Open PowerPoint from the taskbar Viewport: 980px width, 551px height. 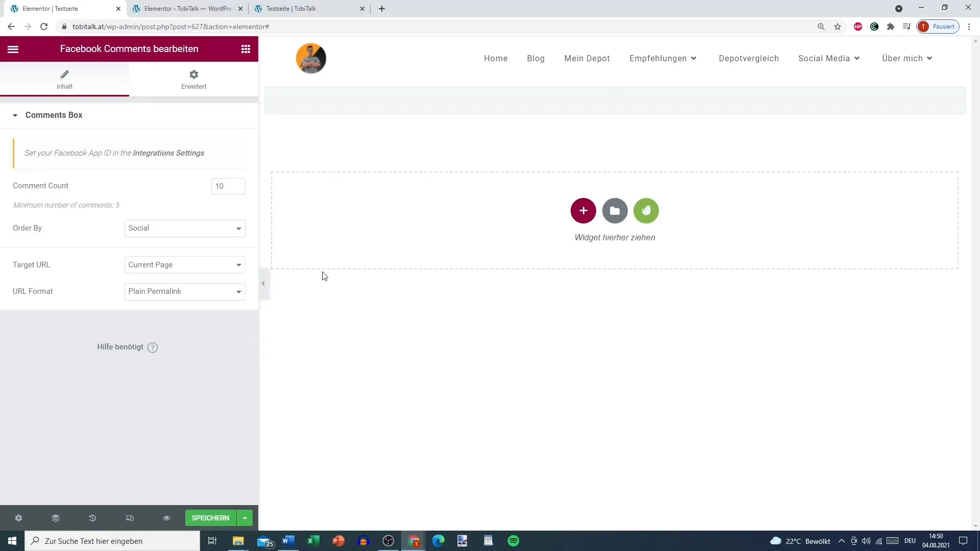point(338,541)
